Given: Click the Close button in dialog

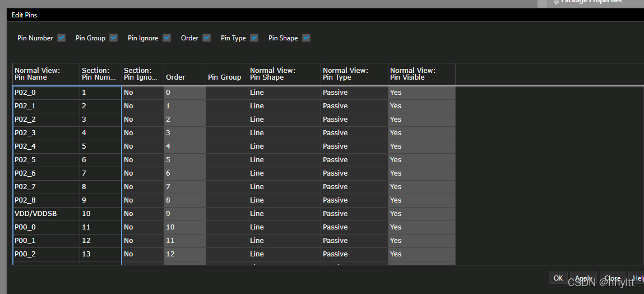Looking at the screenshot, I should (x=612, y=278).
